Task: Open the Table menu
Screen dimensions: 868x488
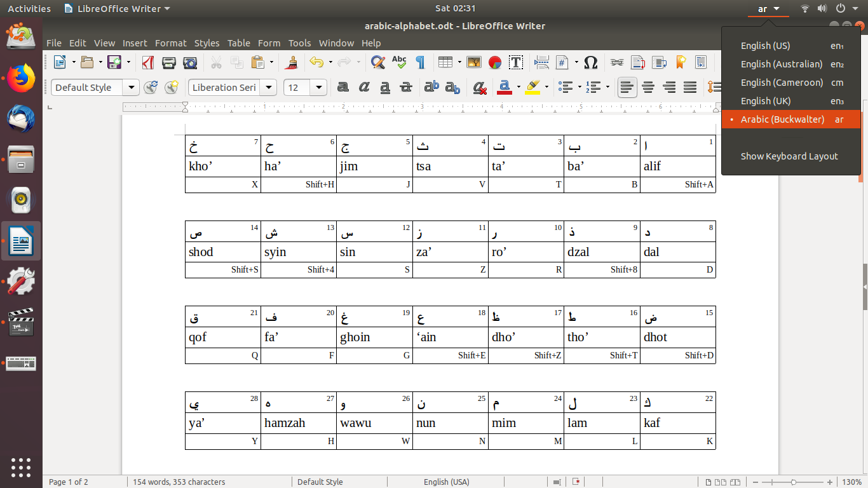Action: point(239,43)
